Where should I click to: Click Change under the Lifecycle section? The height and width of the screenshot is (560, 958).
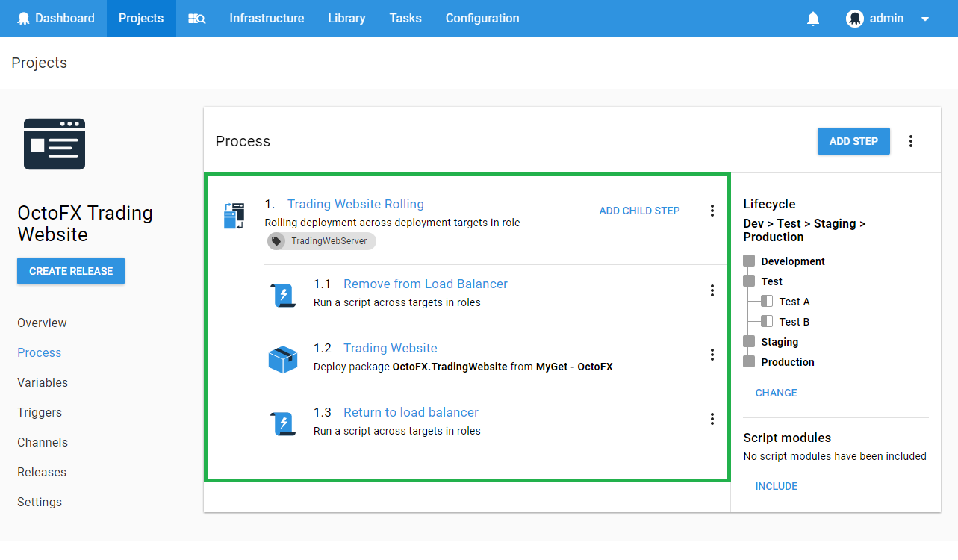pyautogui.click(x=776, y=393)
